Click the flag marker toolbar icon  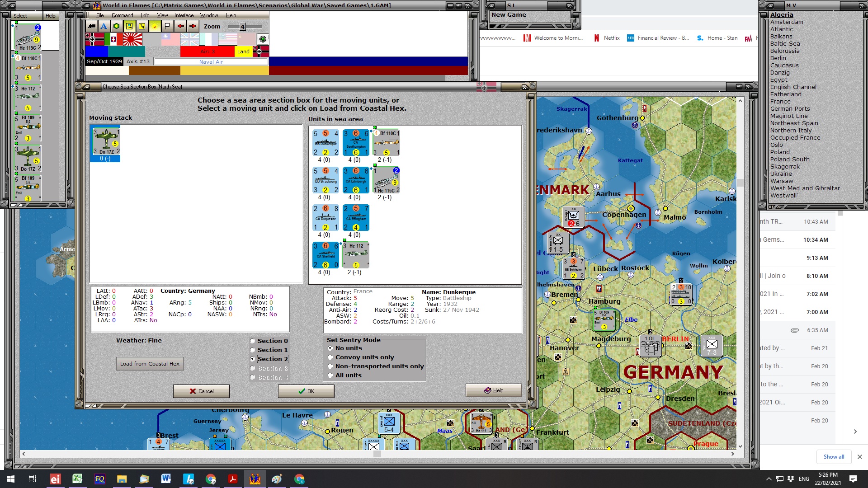[166, 26]
